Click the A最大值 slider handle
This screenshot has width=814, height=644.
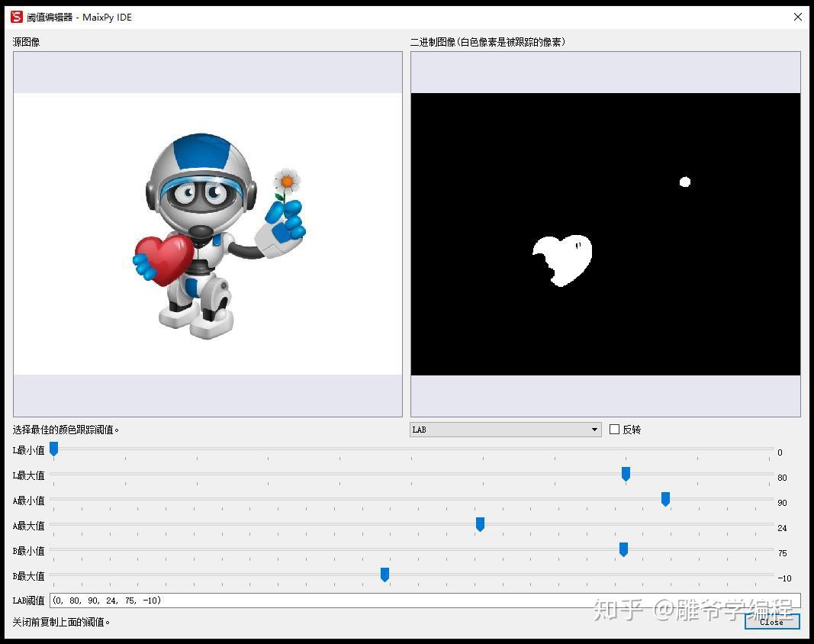[480, 525]
